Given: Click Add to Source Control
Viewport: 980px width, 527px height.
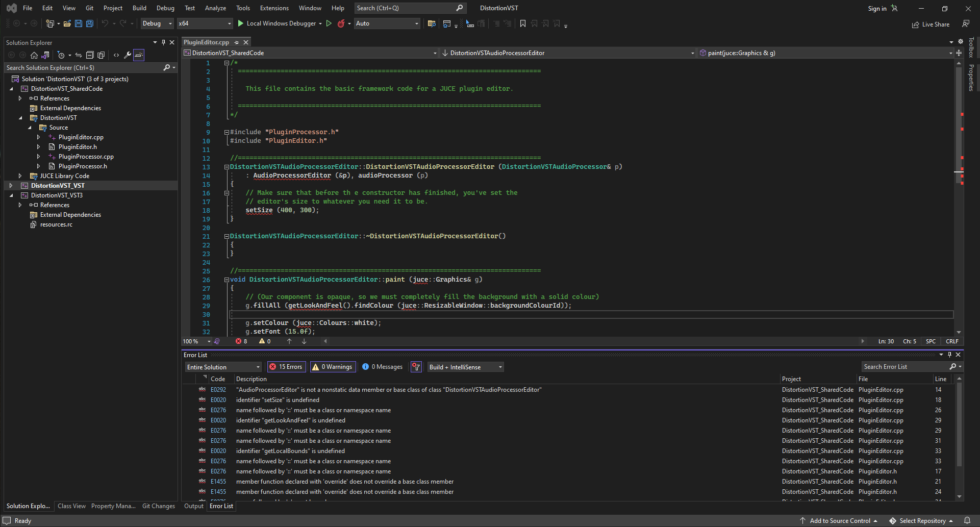Looking at the screenshot, I should 840,521.
